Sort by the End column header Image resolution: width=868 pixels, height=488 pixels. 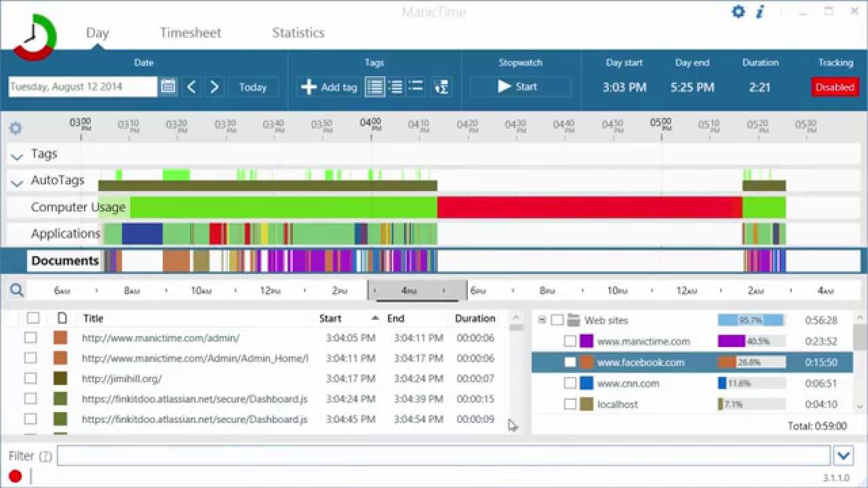(x=395, y=318)
